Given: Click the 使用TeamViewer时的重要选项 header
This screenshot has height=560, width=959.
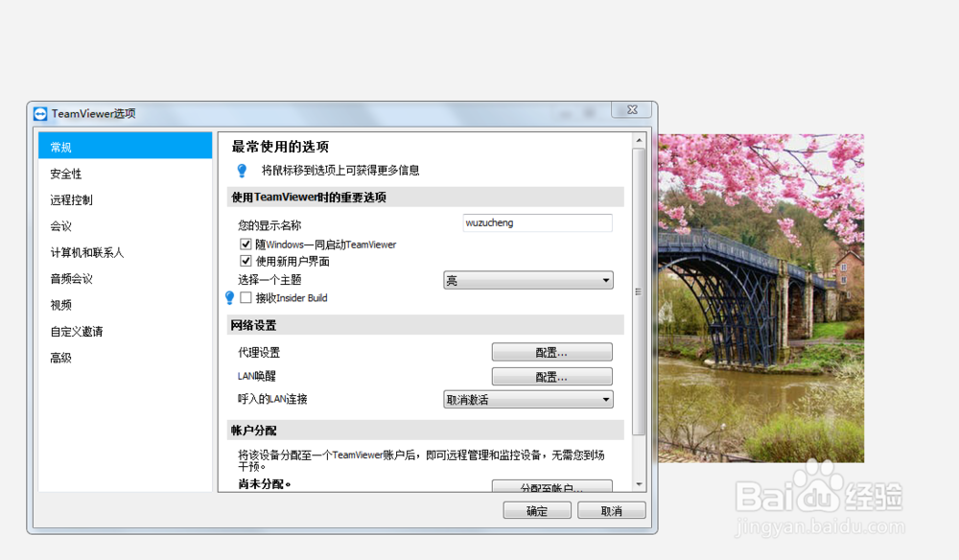Looking at the screenshot, I should tap(425, 198).
